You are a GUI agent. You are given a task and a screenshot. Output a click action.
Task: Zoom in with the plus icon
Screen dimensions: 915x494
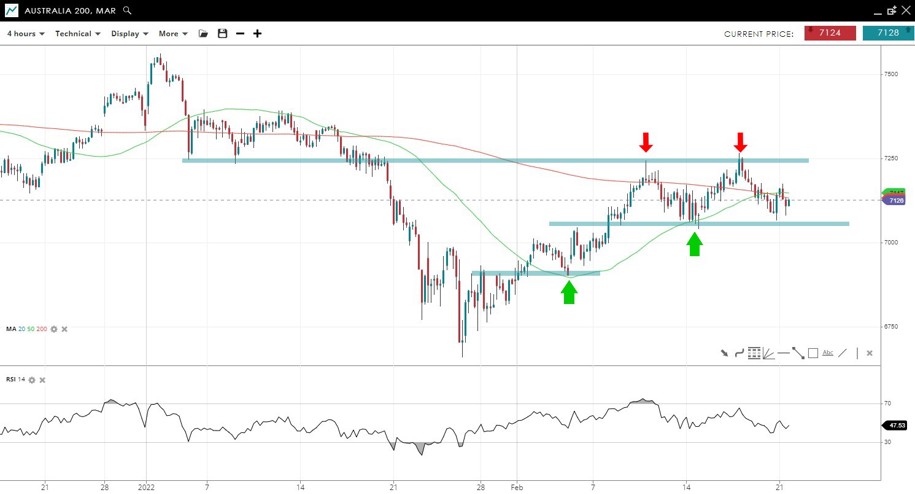(257, 34)
